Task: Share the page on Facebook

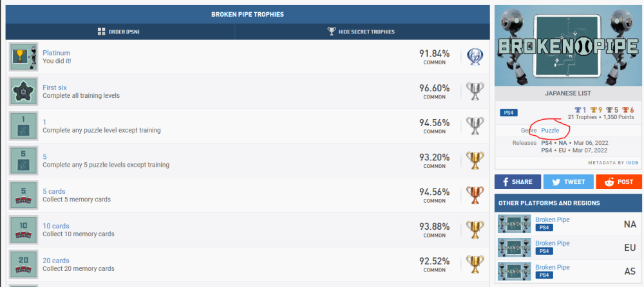Action: pos(517,181)
